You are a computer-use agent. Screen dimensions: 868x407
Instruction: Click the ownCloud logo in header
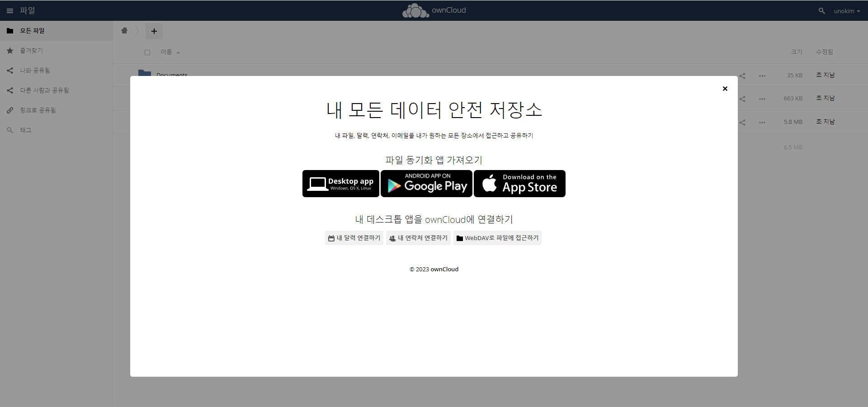[434, 10]
